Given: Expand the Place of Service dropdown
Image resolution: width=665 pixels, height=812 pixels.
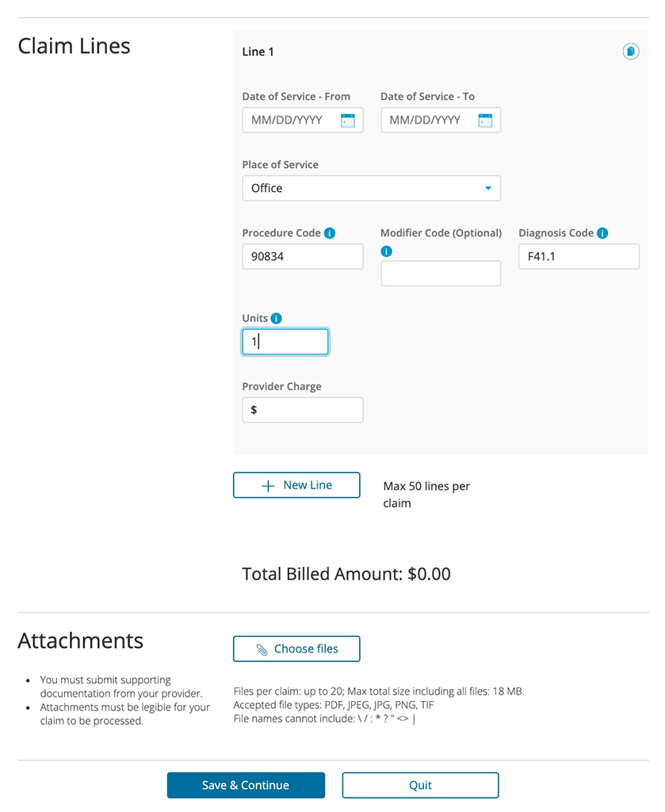Looking at the screenshot, I should pyautogui.click(x=371, y=188).
